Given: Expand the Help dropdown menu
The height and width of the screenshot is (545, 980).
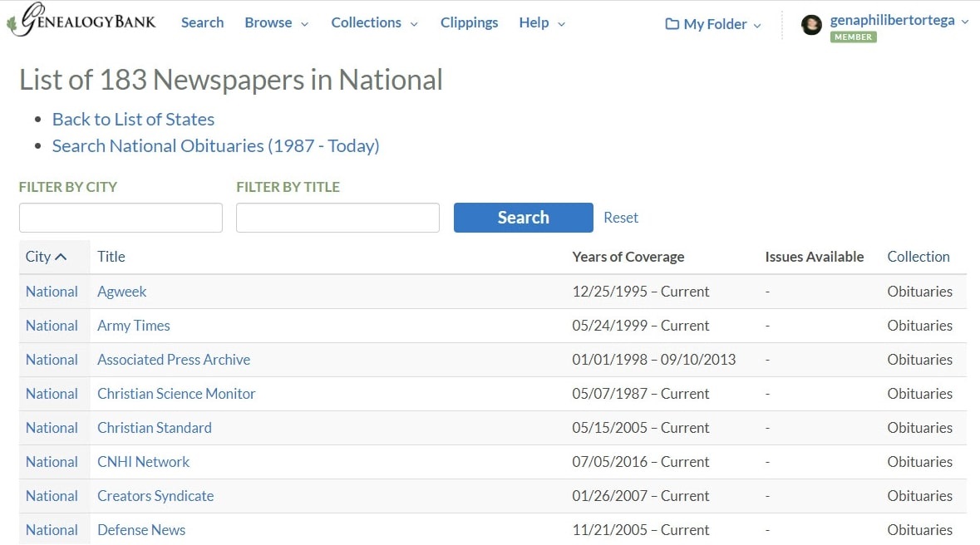Looking at the screenshot, I should point(542,22).
